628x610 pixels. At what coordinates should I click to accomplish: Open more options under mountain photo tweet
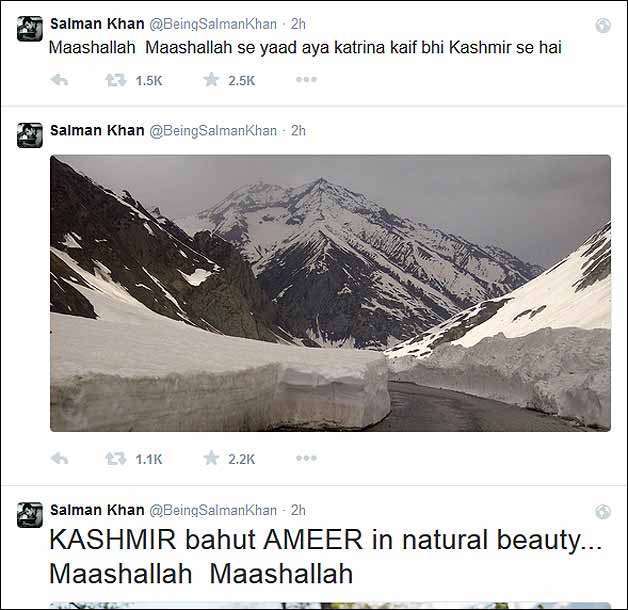(x=306, y=458)
